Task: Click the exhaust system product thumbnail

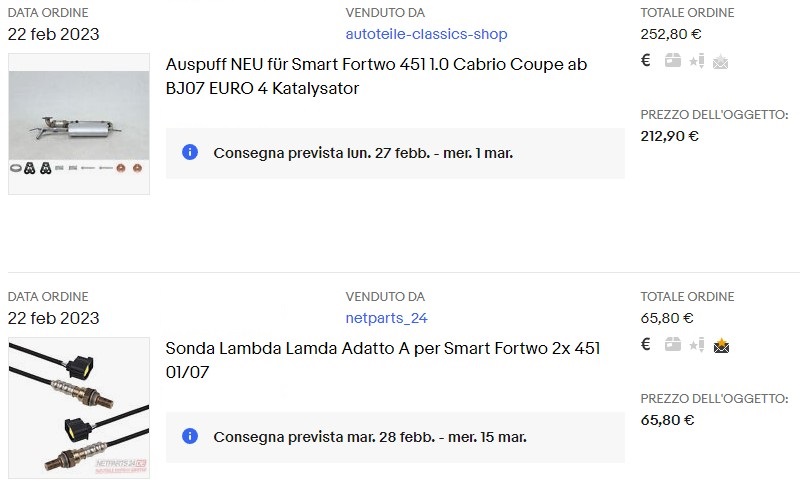Action: pos(79,124)
